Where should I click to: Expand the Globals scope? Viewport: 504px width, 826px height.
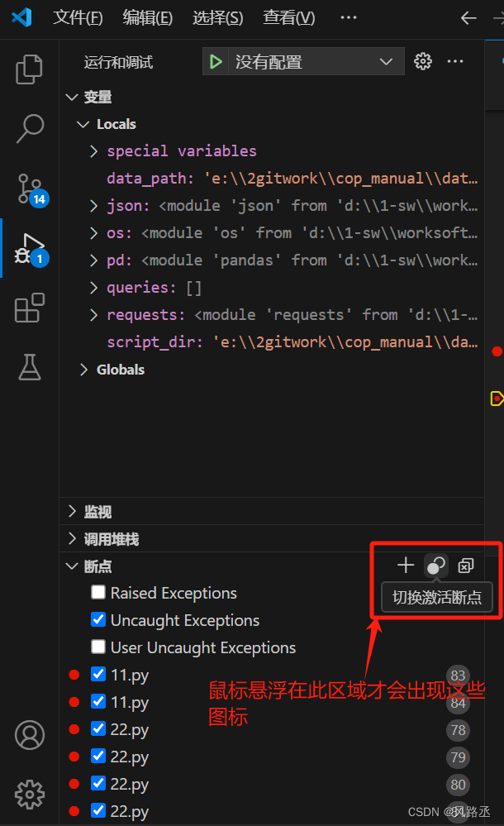(x=83, y=370)
